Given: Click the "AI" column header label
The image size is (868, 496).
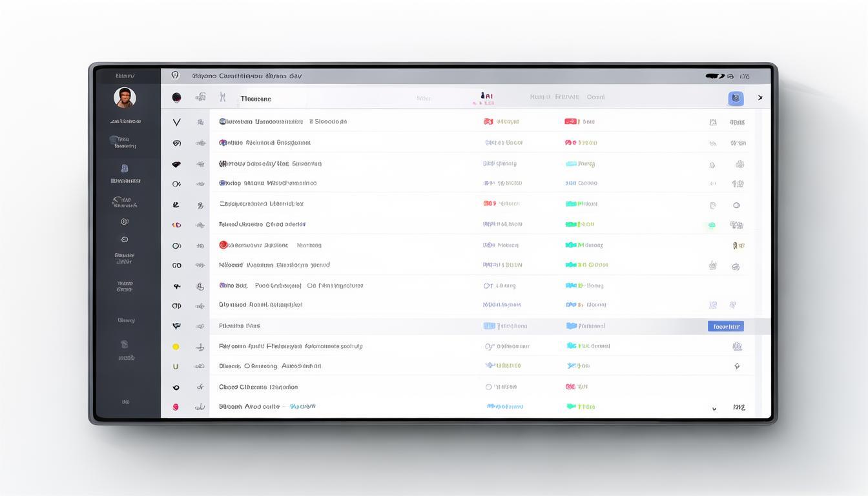Looking at the screenshot, I should 487,96.
